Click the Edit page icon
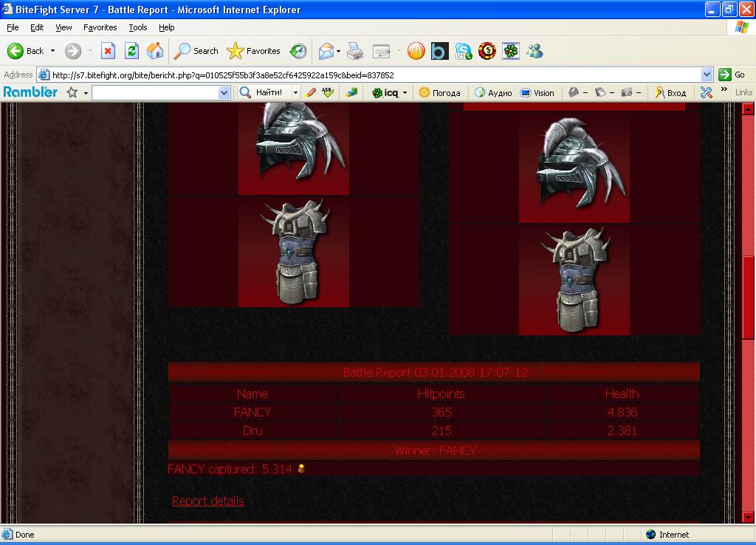 coord(382,51)
